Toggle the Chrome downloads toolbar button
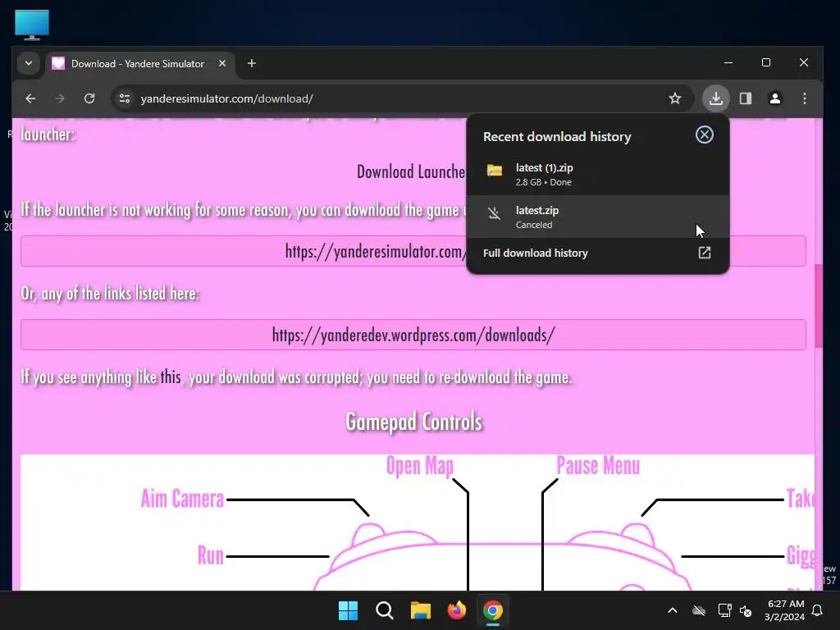 (x=716, y=98)
